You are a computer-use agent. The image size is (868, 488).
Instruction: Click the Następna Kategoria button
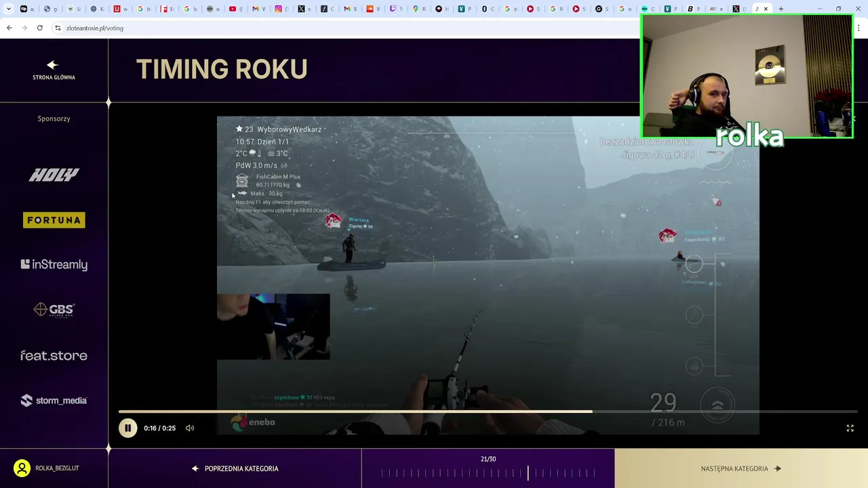[741, 468]
